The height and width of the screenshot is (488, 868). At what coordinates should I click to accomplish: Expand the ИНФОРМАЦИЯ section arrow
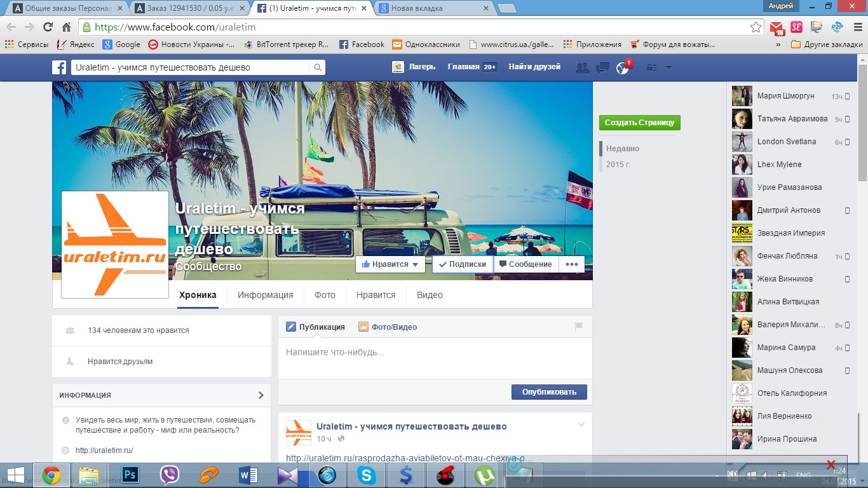[x=261, y=395]
